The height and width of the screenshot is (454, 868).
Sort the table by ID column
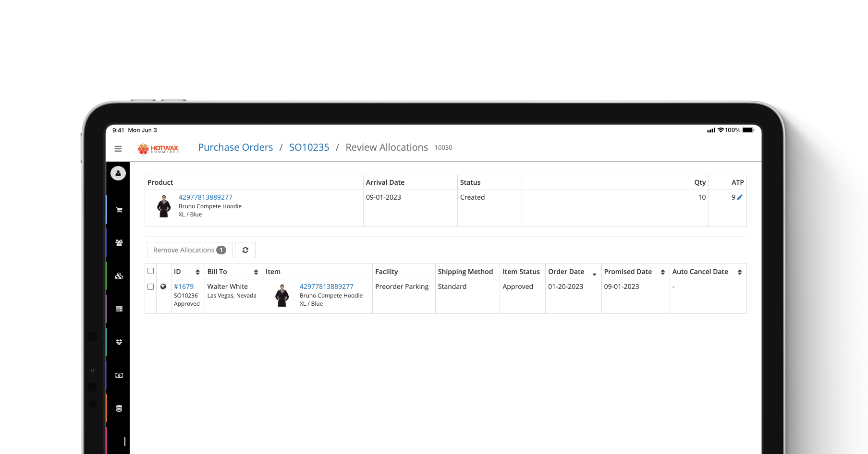point(197,272)
